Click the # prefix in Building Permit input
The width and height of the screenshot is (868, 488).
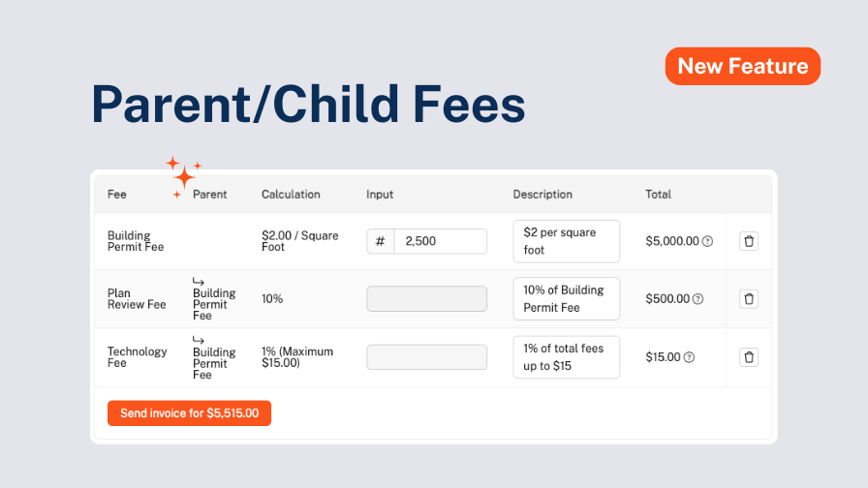click(380, 241)
